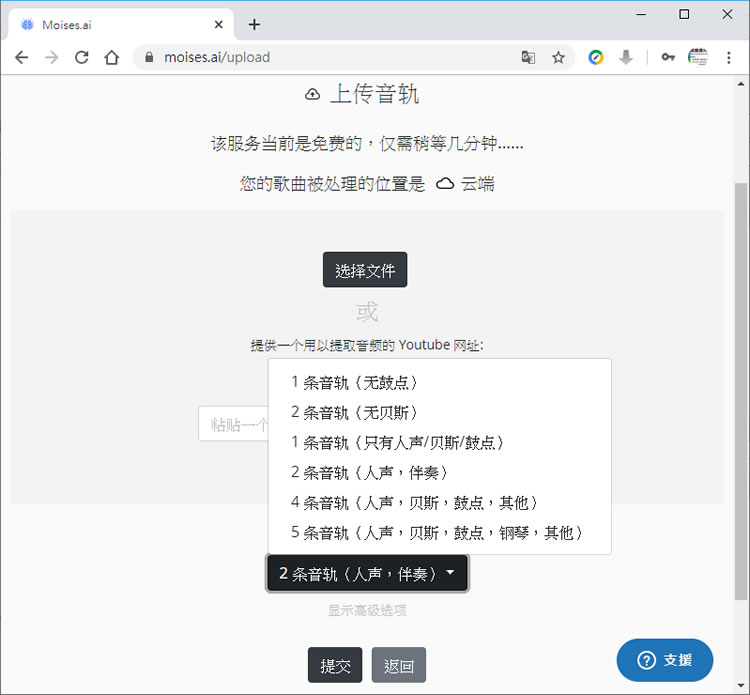Click the cloud upload icon beside 上传音轨
The height and width of the screenshot is (695, 750).
pyautogui.click(x=312, y=94)
